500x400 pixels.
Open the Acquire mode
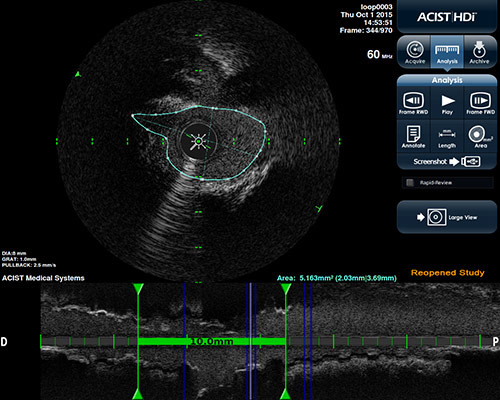415,52
